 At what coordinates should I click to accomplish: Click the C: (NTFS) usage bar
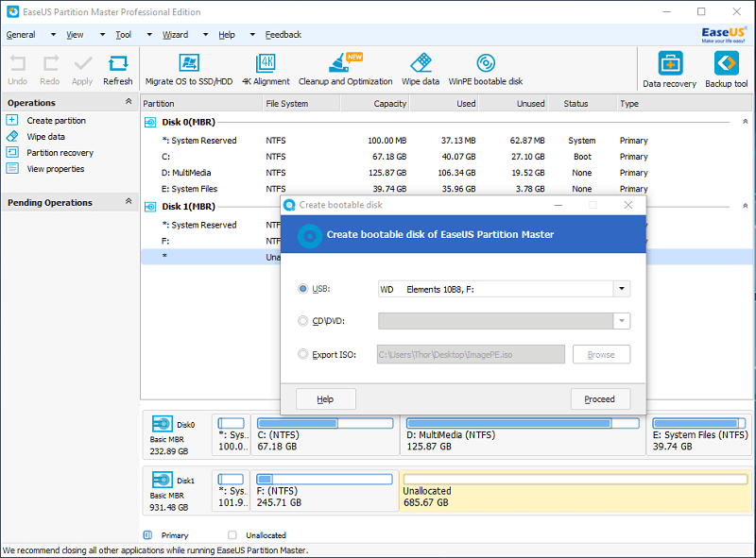[x=325, y=424]
